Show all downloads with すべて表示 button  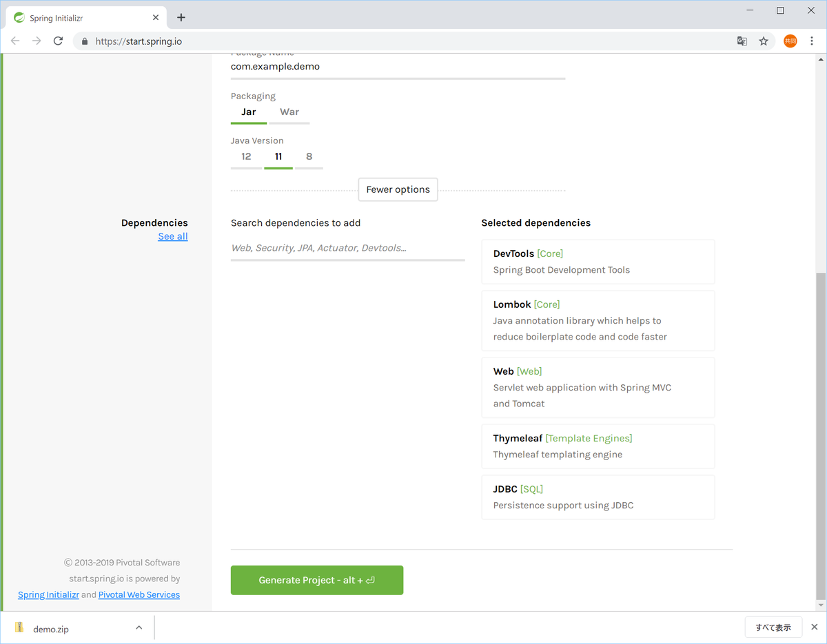coord(773,627)
